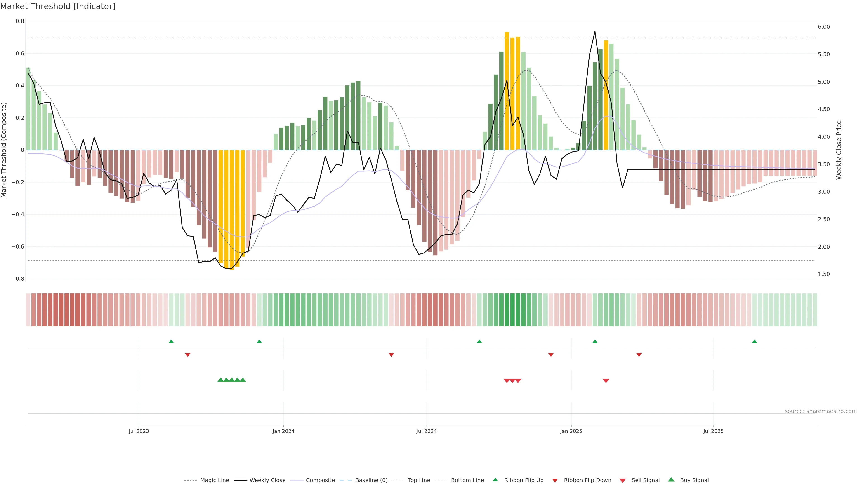The width and height of the screenshot is (868, 488).
Task: Click the Sell Signal legend triangle
Action: click(x=622, y=481)
